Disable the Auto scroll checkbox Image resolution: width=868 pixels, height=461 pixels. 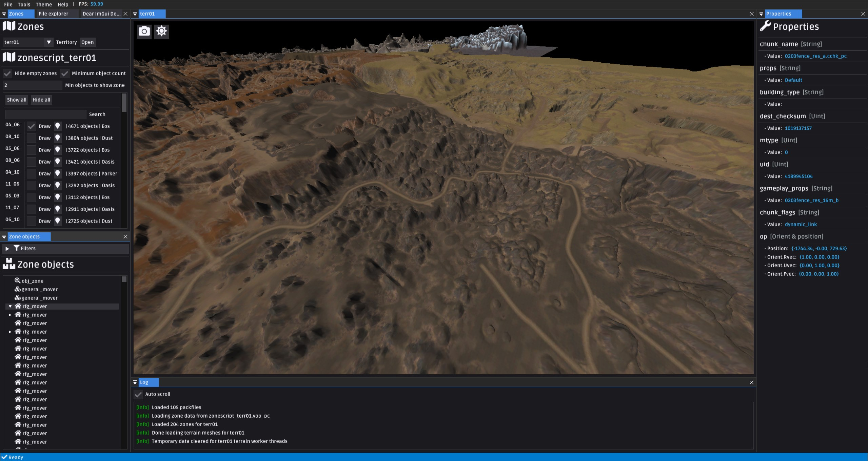138,394
